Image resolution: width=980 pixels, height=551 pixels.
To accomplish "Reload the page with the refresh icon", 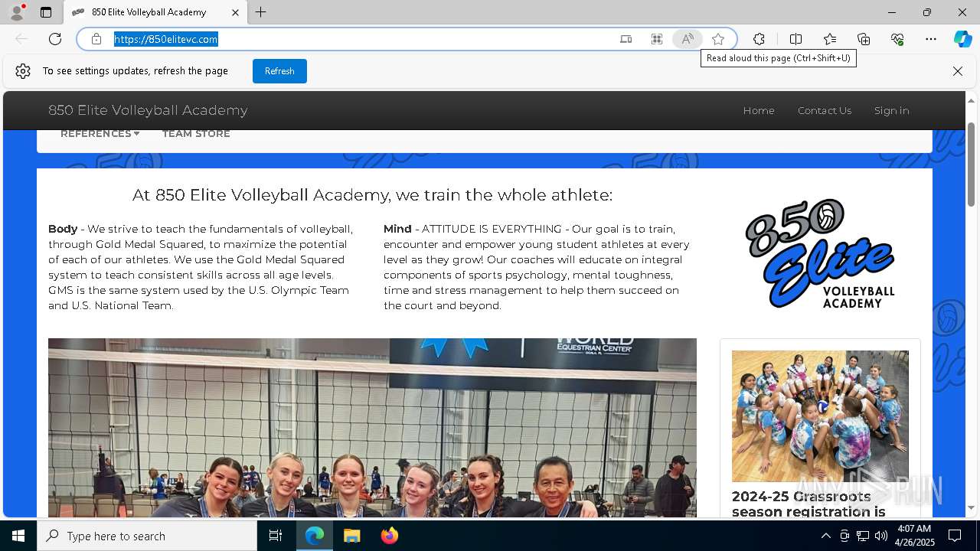I will point(55,39).
